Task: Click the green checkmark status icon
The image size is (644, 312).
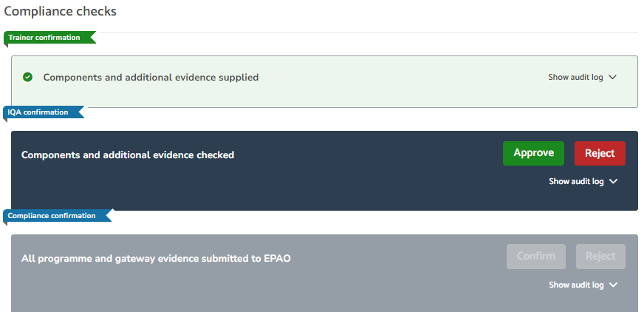Action: click(x=27, y=77)
